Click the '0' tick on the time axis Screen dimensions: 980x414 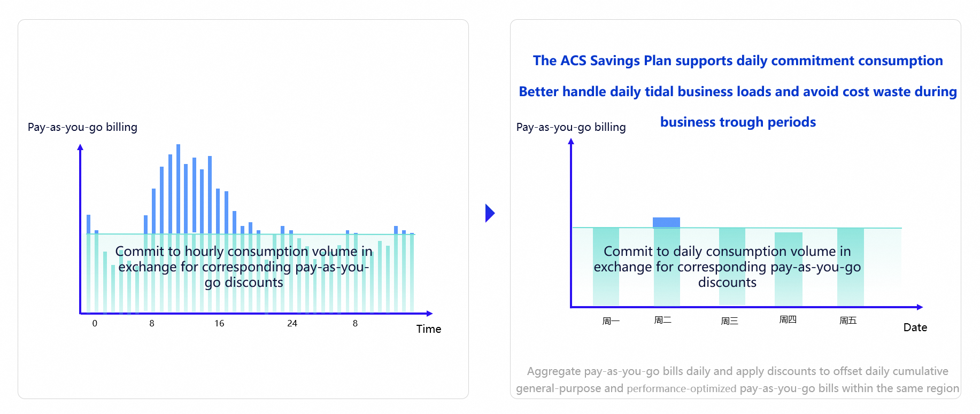click(x=95, y=323)
